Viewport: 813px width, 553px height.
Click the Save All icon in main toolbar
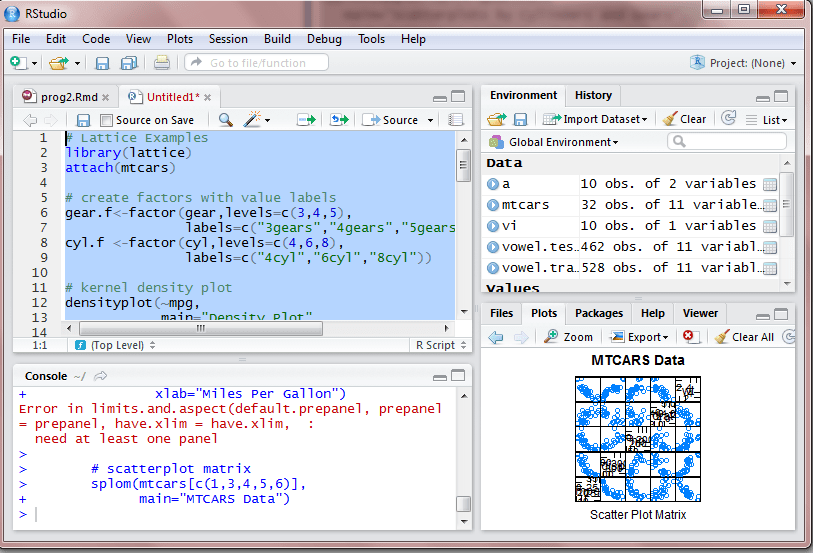pos(129,63)
